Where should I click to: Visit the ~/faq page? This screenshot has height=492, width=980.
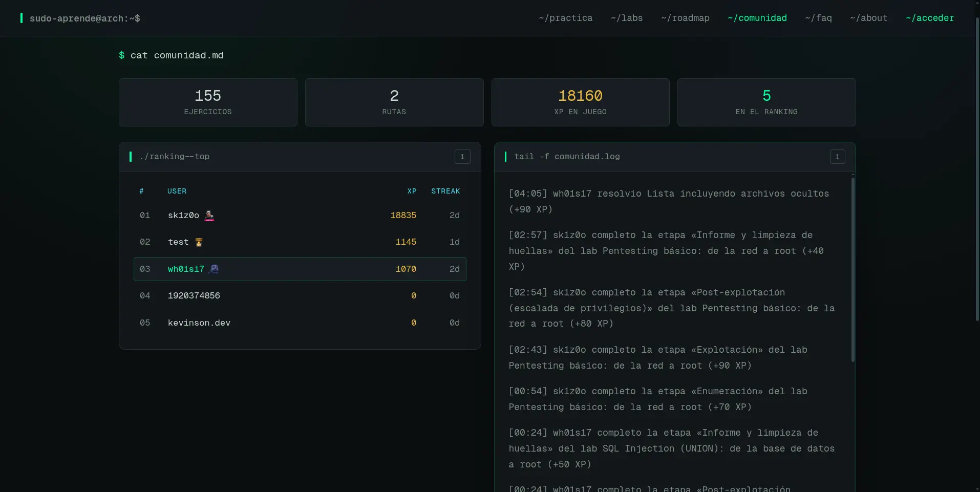tap(818, 18)
